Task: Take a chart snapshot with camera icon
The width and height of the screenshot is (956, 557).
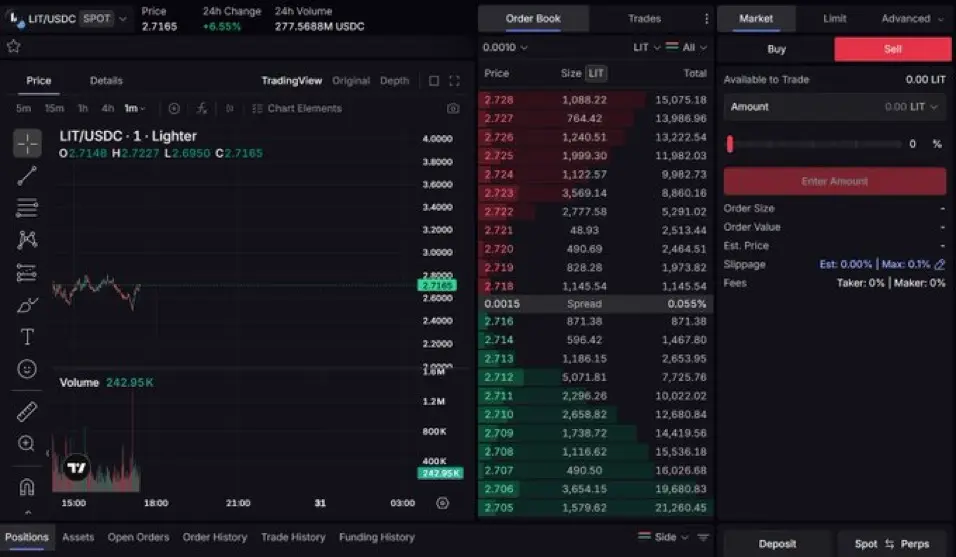Action: pyautogui.click(x=453, y=108)
